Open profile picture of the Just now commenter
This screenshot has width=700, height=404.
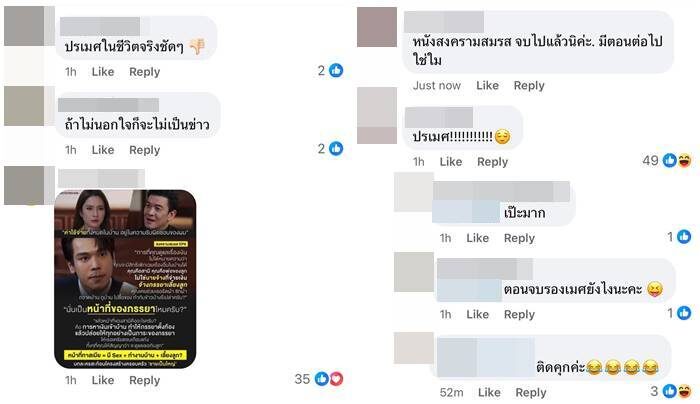tap(377, 27)
